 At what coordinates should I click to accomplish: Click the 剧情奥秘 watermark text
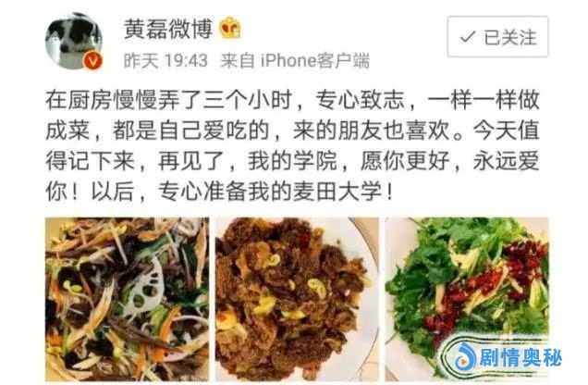[x=521, y=357]
